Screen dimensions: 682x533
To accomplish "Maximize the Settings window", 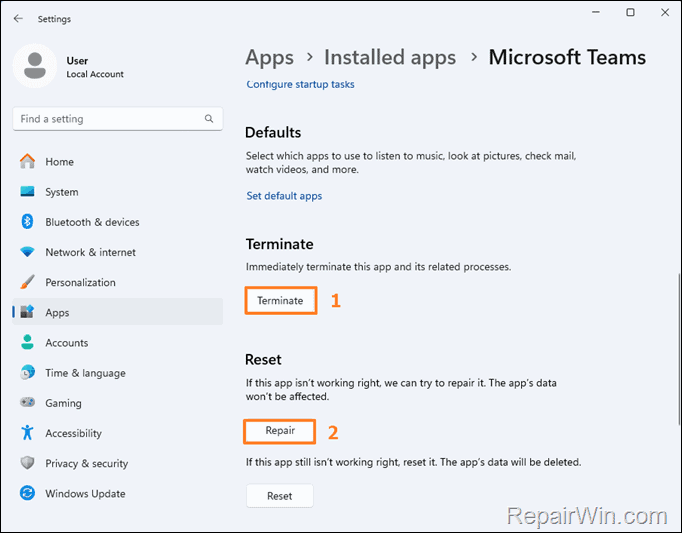I will point(630,12).
